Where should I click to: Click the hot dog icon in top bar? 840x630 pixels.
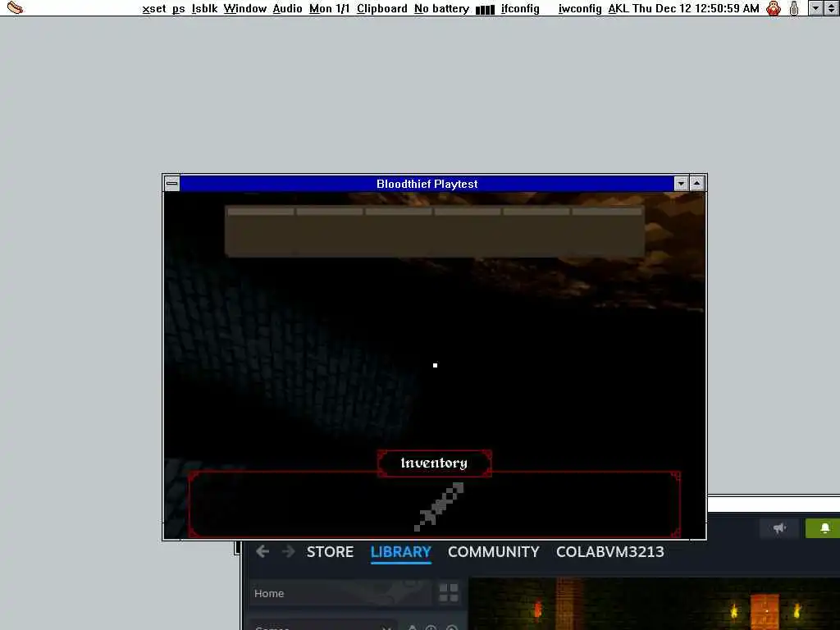15,8
